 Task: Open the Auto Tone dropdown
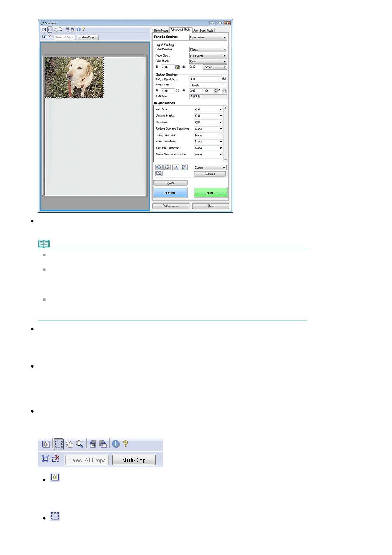[x=208, y=109]
